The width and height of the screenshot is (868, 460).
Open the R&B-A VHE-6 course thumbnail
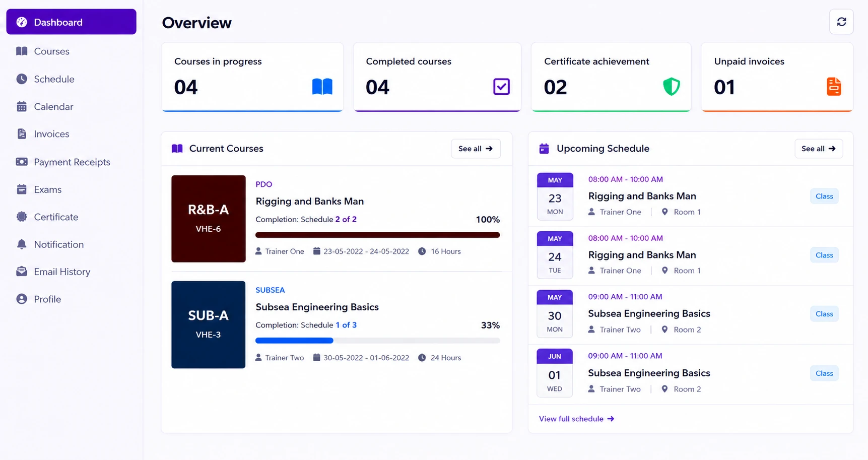click(209, 219)
